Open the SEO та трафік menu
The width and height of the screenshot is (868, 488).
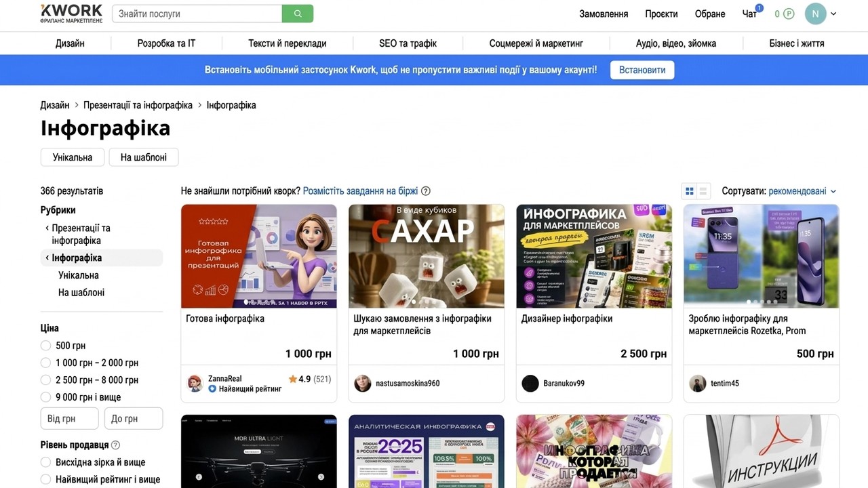pyautogui.click(x=408, y=43)
